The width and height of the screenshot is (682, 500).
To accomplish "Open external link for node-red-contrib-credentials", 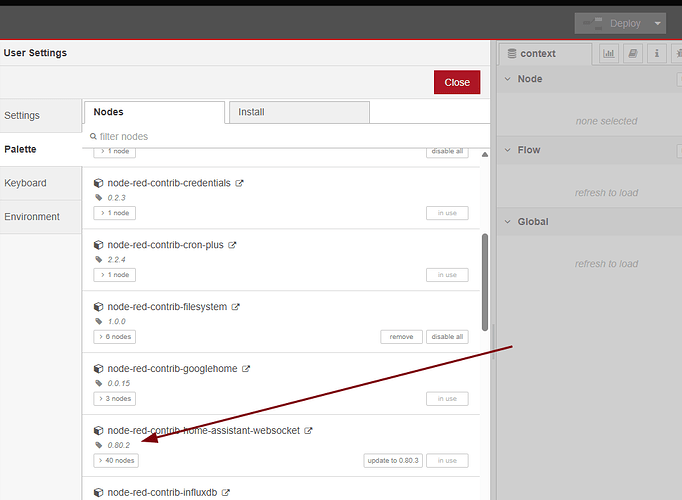I will click(239, 183).
